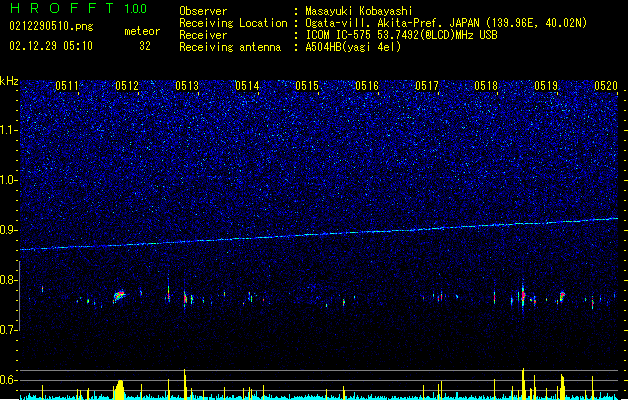Click the Ogata-vill. Akita-Pref. JAPAN location text
629x400 pixels.
446,23
